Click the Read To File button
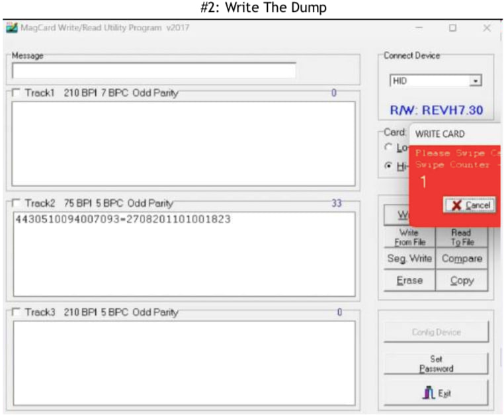 click(462, 237)
